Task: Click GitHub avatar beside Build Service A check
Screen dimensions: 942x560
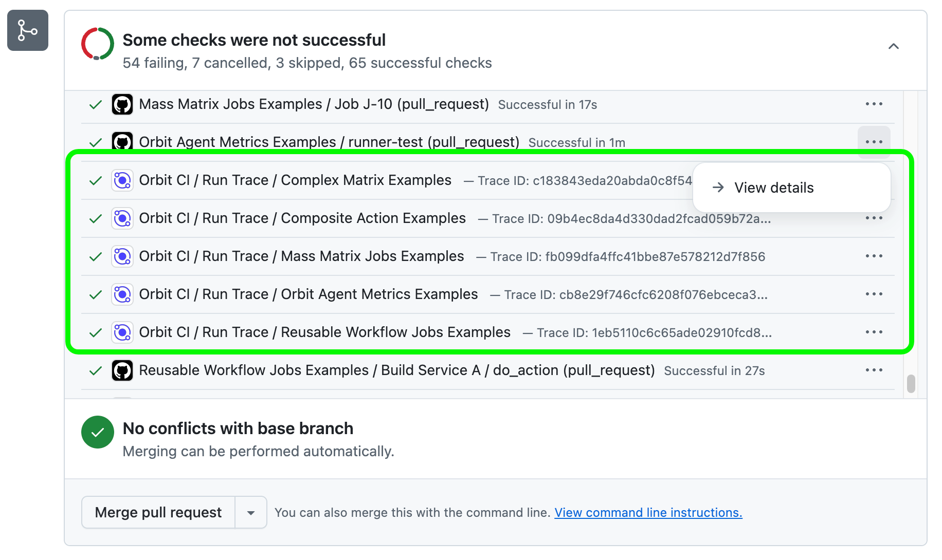Action: (x=122, y=370)
